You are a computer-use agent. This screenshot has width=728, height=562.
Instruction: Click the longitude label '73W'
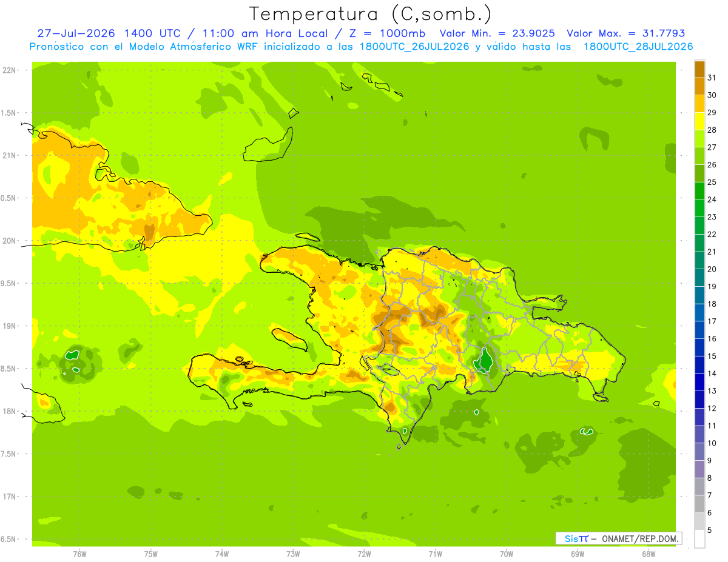[x=293, y=555]
